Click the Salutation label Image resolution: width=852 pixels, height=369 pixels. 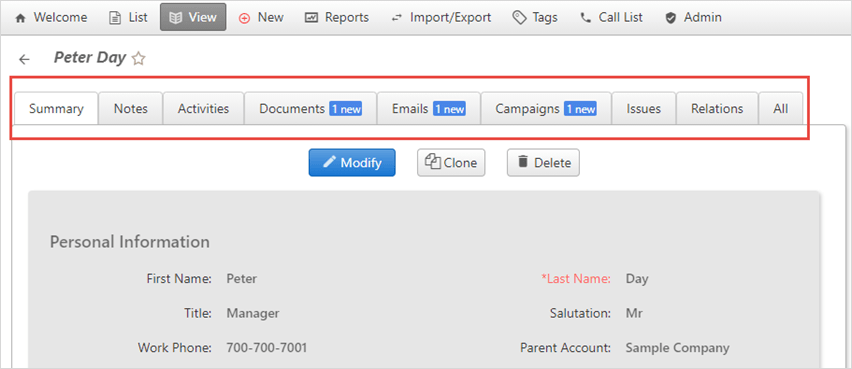coord(580,314)
